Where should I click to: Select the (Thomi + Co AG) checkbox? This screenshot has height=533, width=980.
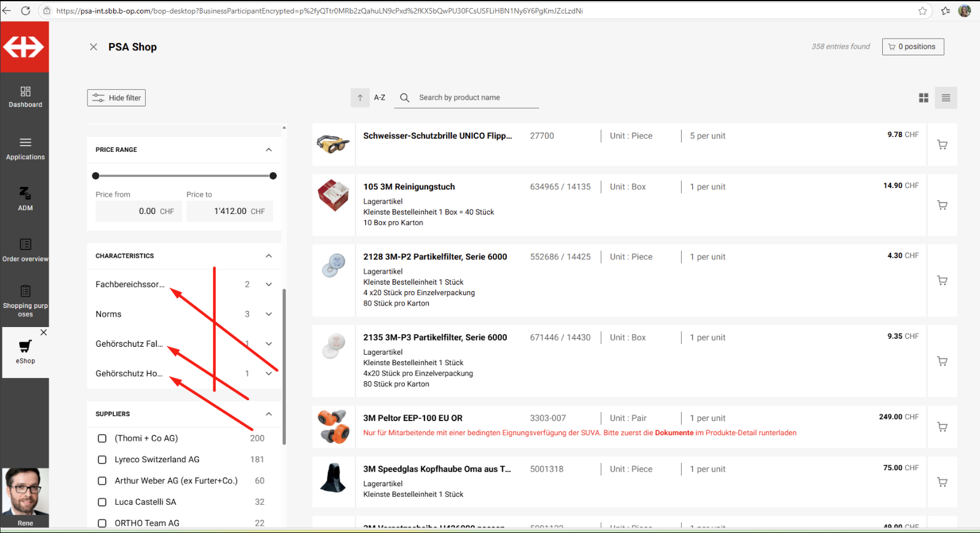(102, 438)
